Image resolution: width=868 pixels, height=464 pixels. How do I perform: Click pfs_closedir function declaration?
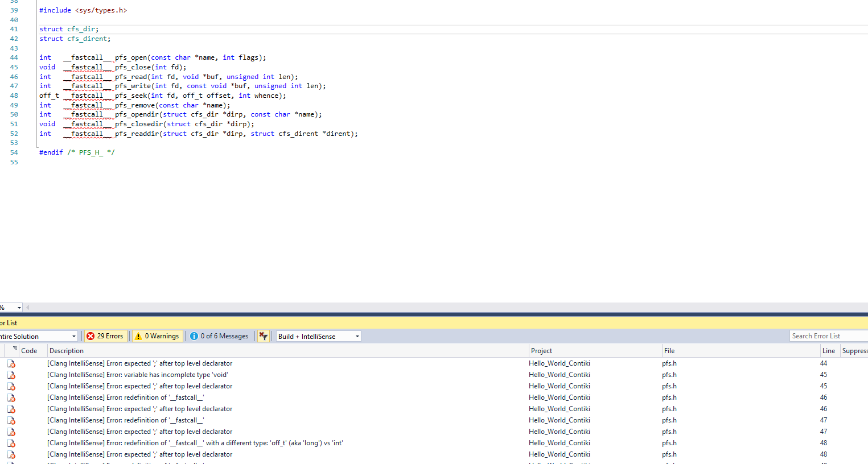tap(147, 124)
